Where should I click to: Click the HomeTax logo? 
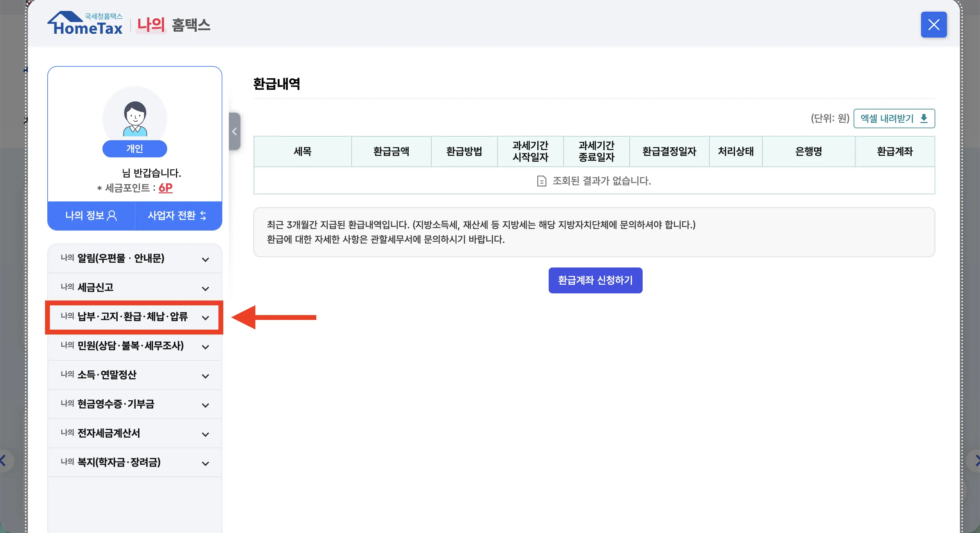click(x=85, y=23)
